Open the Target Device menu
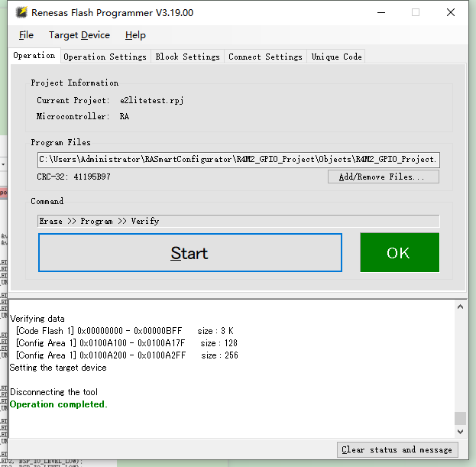This screenshot has width=476, height=467. pos(79,35)
